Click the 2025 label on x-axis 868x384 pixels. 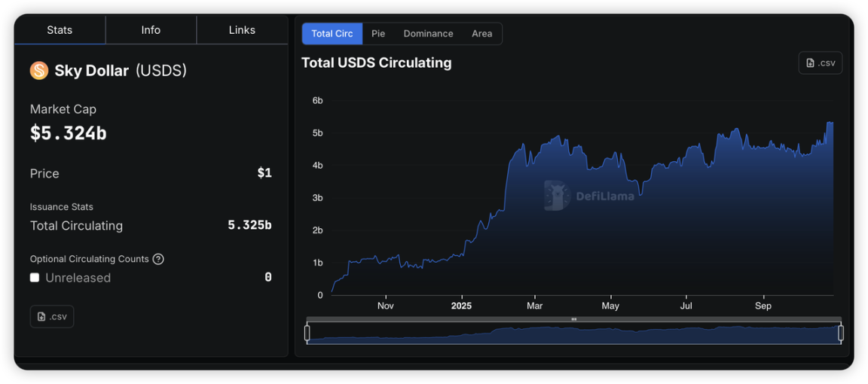461,306
